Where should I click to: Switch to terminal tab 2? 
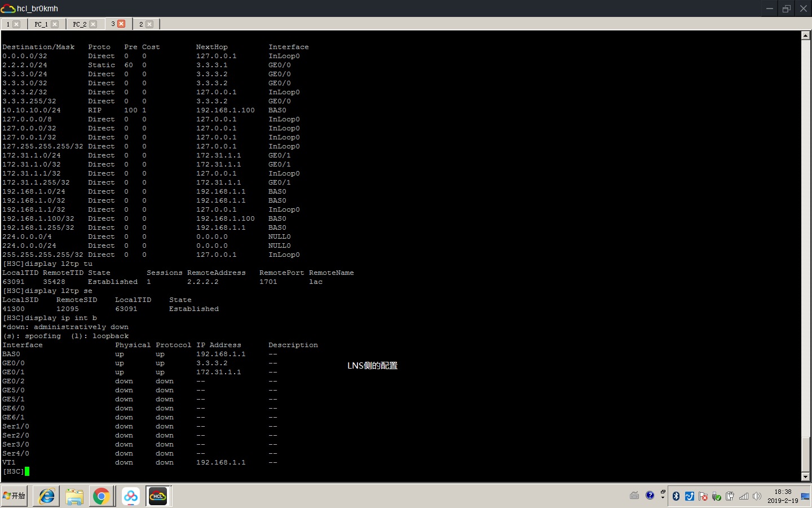pyautogui.click(x=146, y=24)
